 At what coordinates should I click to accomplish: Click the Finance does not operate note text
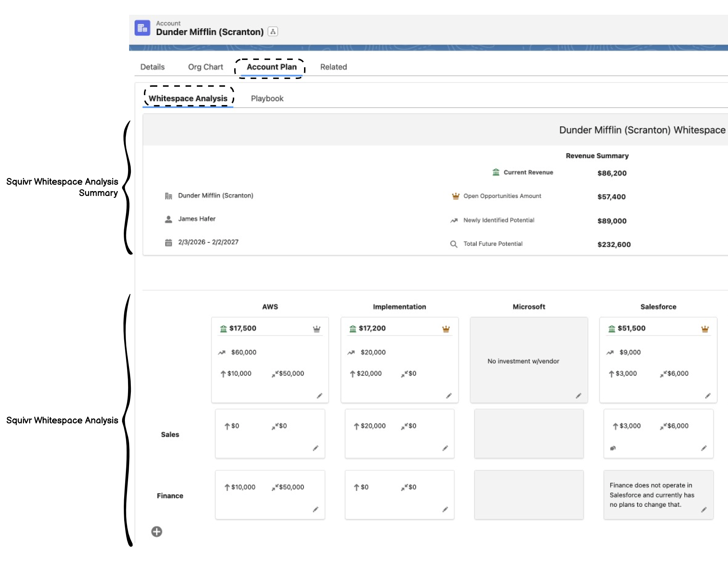[x=652, y=495]
